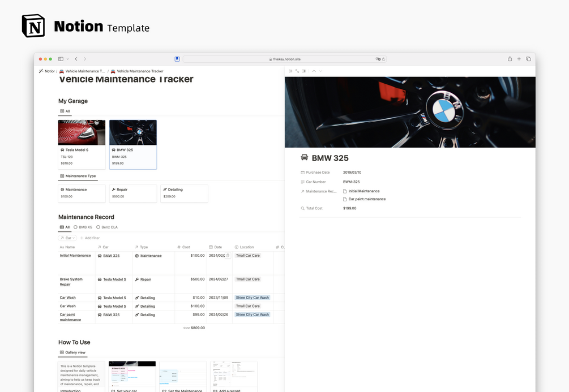Go to next record with down chevron
The height and width of the screenshot is (392, 569).
(320, 71)
